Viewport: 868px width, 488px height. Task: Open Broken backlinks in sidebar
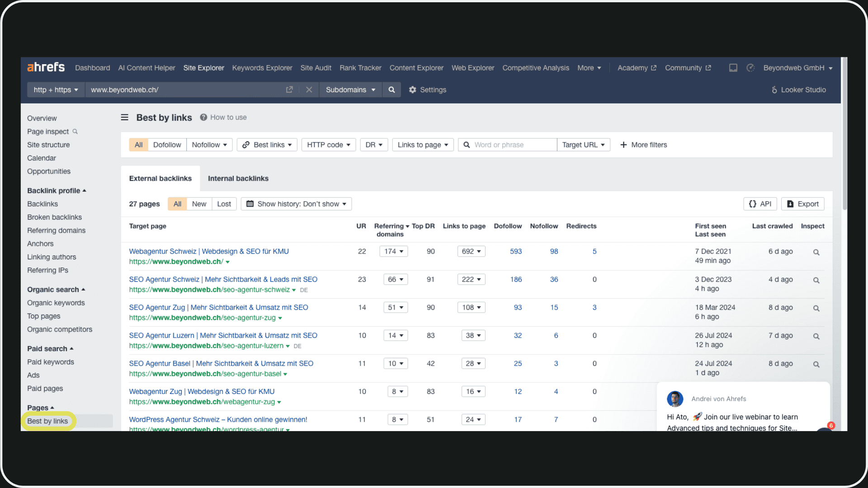(x=54, y=217)
